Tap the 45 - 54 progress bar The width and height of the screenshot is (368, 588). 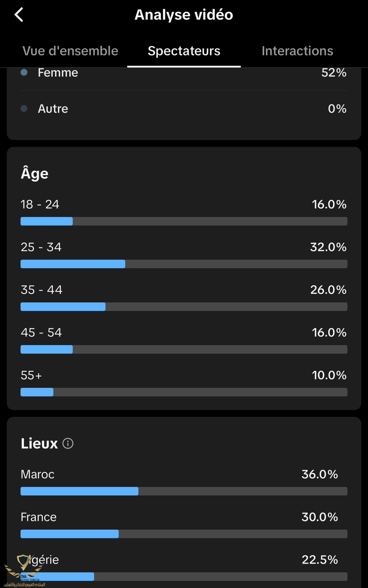click(184, 349)
